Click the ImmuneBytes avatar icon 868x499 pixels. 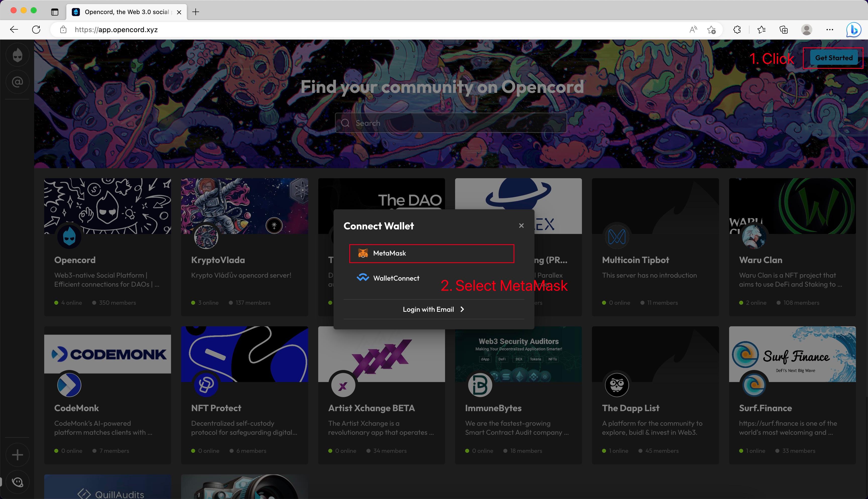480,385
